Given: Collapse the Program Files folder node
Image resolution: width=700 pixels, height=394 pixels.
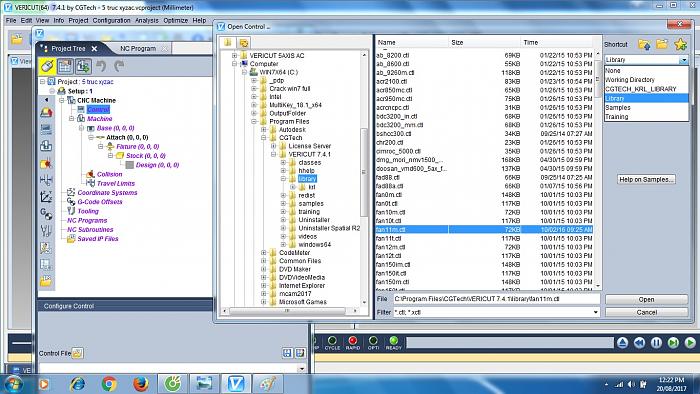Looking at the screenshot, I should click(x=254, y=121).
